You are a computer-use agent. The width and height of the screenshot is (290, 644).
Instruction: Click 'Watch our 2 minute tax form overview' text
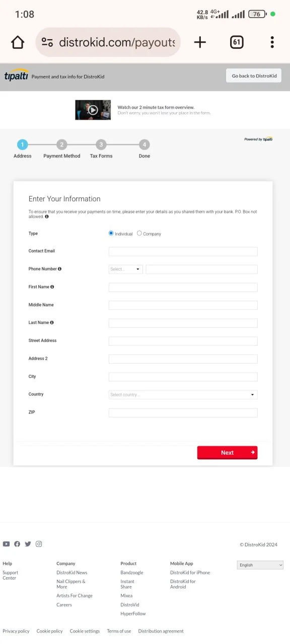click(156, 107)
